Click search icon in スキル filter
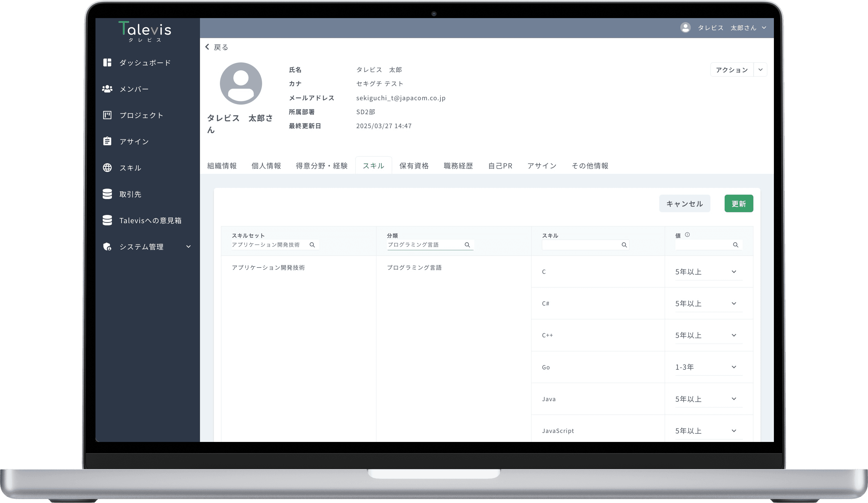The width and height of the screenshot is (868, 503). 624,245
